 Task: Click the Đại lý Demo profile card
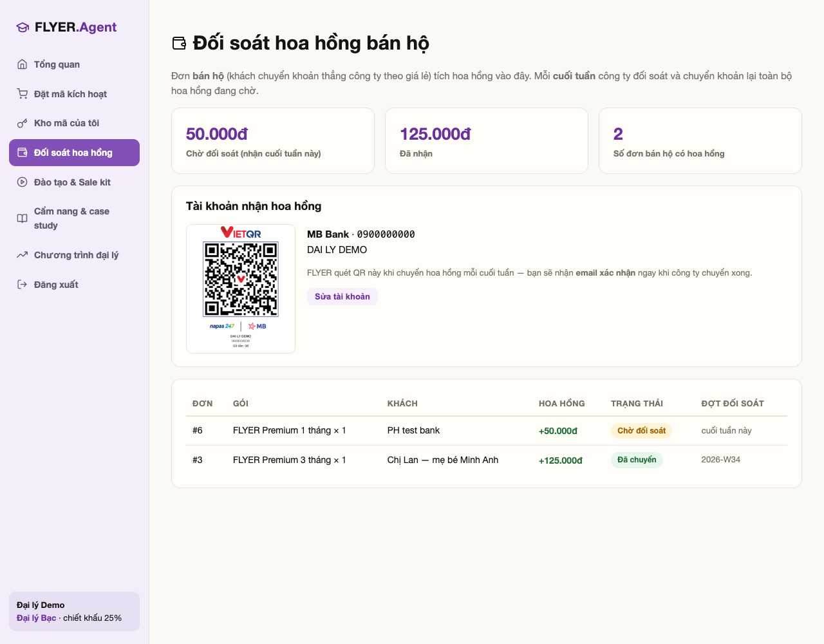[74, 611]
